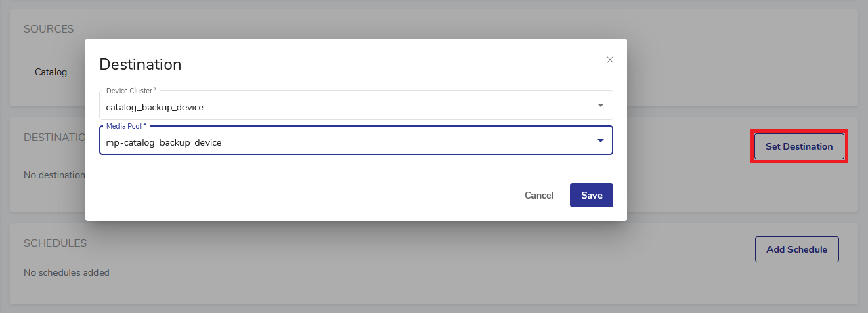The image size is (868, 313).
Task: Click the partially hidden DESTINATION section heading
Action: click(53, 138)
